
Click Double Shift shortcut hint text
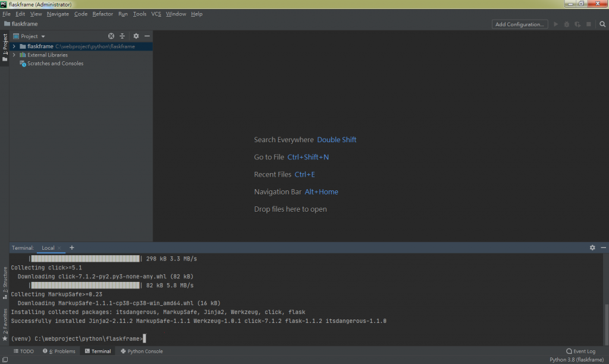point(337,140)
